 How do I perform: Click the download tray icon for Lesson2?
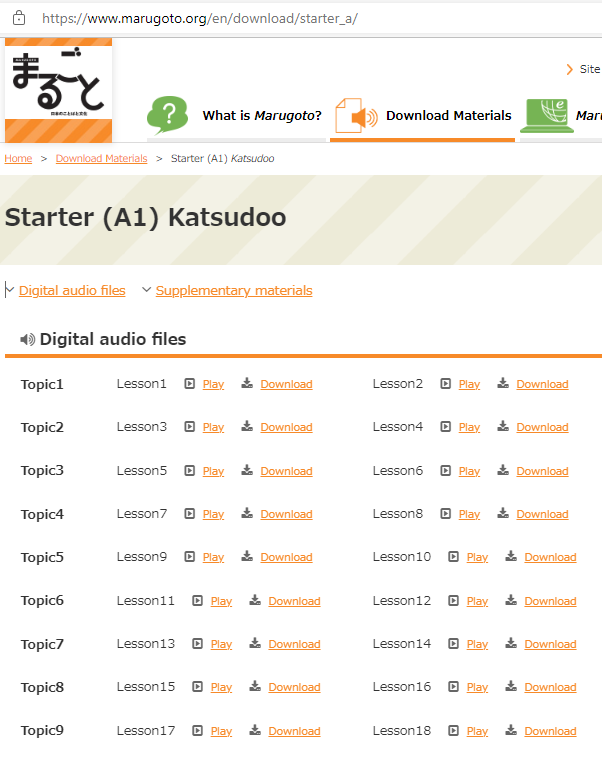click(x=503, y=383)
